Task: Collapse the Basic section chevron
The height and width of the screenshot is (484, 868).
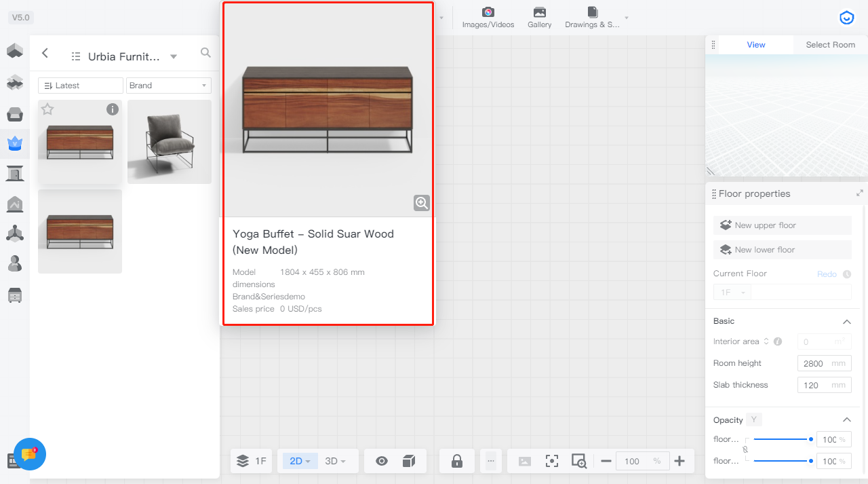Action: click(x=846, y=321)
